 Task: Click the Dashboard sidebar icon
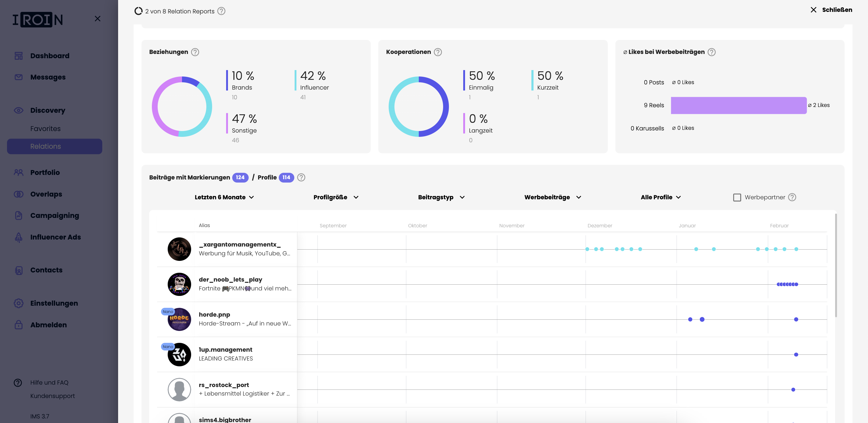(x=19, y=56)
